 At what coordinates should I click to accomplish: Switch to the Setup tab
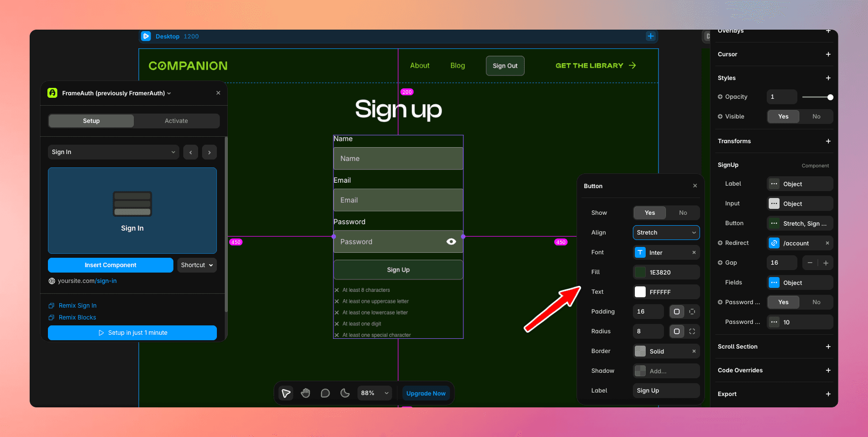coord(91,121)
